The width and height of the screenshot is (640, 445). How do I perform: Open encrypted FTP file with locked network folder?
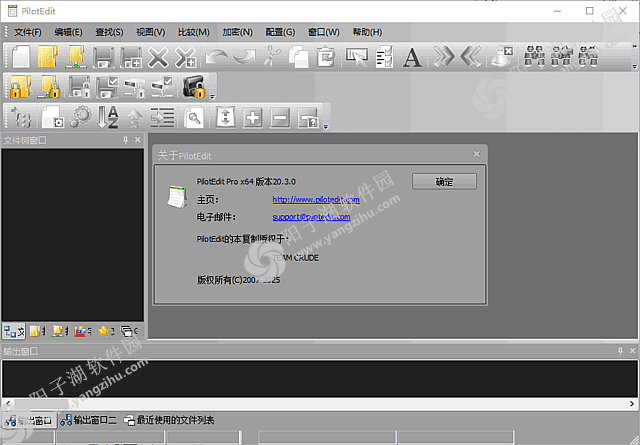click(x=49, y=87)
